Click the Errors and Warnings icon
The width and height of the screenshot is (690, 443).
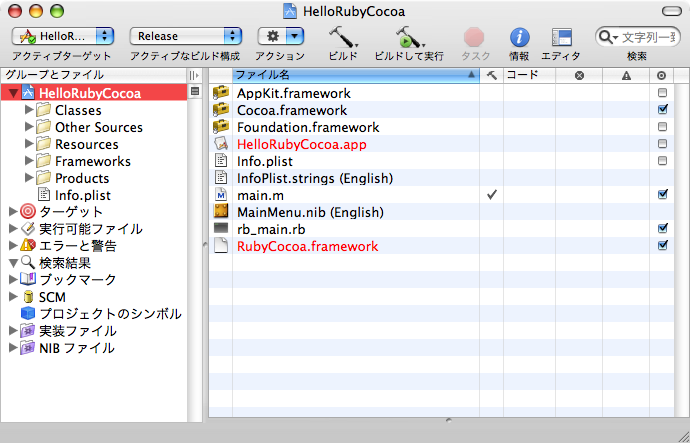(27, 245)
